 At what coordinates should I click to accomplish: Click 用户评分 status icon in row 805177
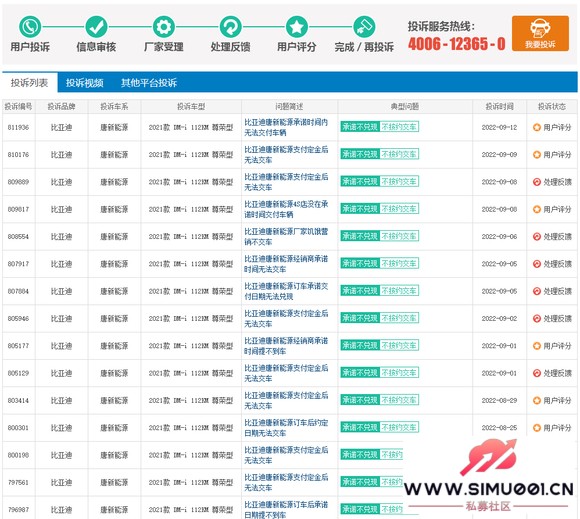(x=537, y=346)
